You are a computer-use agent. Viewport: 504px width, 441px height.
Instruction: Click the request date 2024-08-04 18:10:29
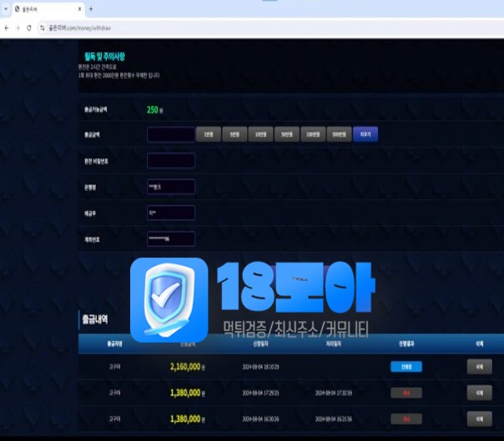coord(260,367)
